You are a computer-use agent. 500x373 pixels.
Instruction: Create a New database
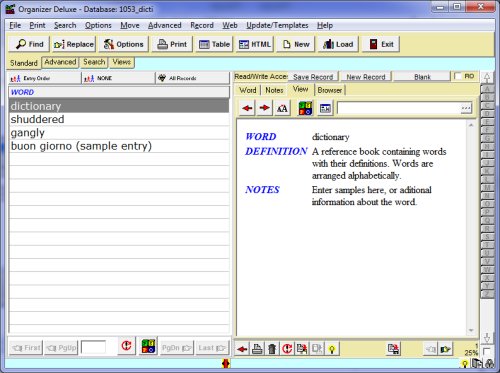tap(296, 44)
